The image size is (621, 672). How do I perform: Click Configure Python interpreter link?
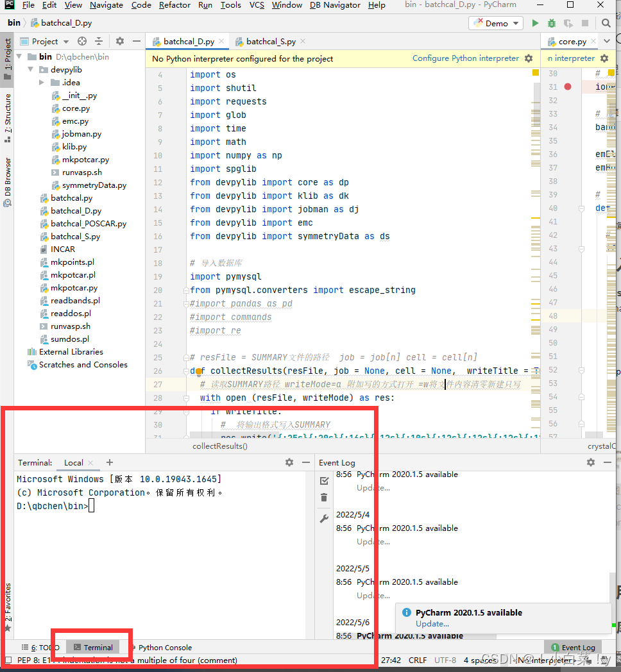coord(465,58)
